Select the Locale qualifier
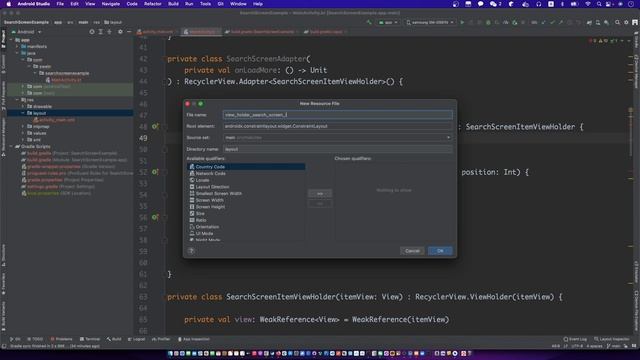Screen dimensions: 640x360 pos(246,180)
